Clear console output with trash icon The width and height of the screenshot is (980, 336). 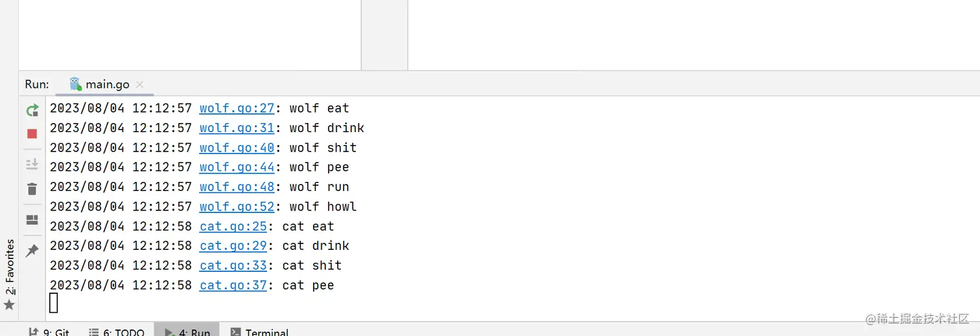point(32,189)
